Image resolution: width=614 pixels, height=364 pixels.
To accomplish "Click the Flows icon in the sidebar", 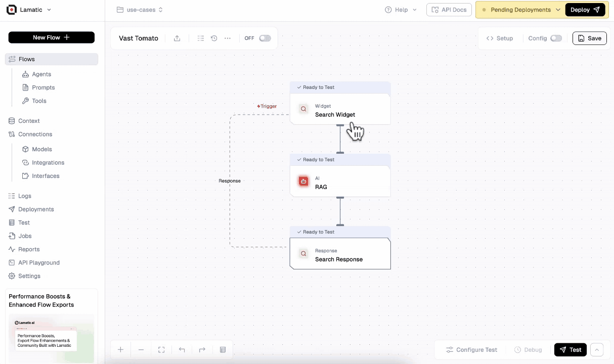I will coord(12,59).
